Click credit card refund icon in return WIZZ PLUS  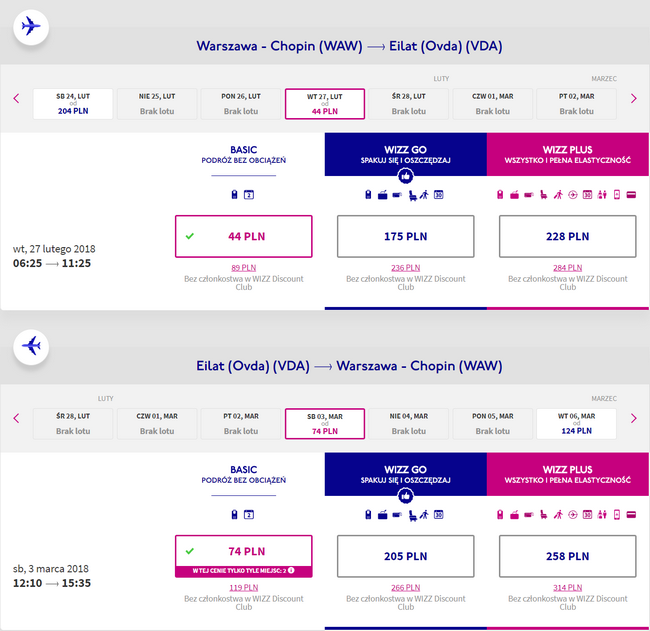tap(631, 515)
